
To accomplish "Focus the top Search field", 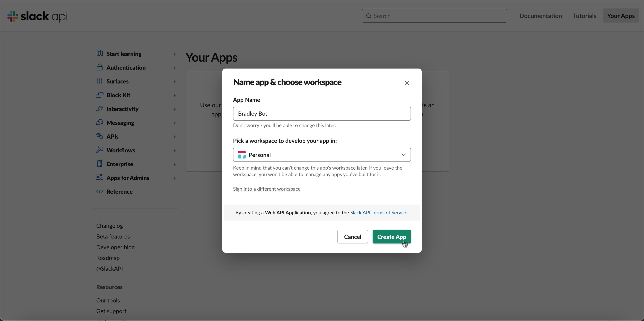I will click(x=434, y=16).
